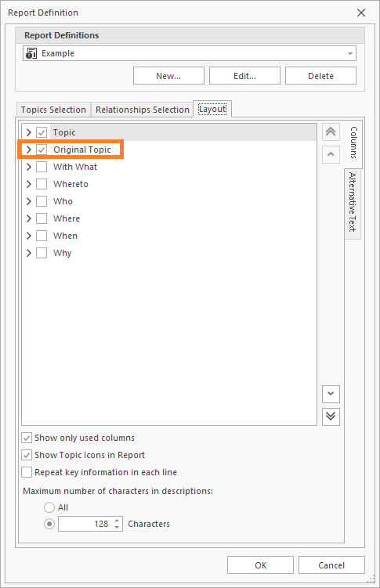Screen dimensions: 380x588
Task: Click the Example report definition icon
Action: click(31, 53)
